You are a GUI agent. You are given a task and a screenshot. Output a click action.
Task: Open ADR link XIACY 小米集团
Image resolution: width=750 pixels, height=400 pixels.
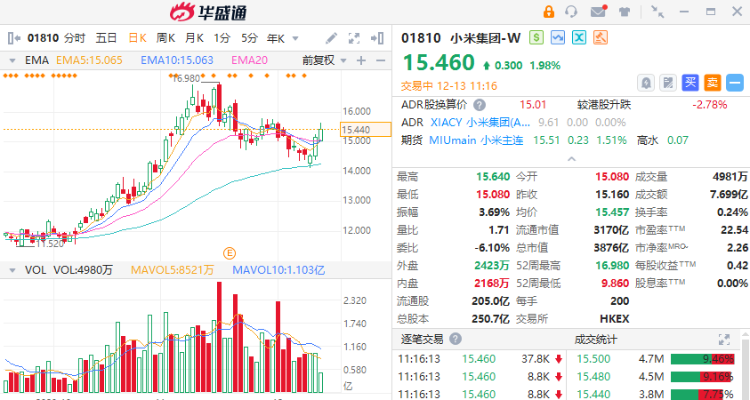(480, 122)
